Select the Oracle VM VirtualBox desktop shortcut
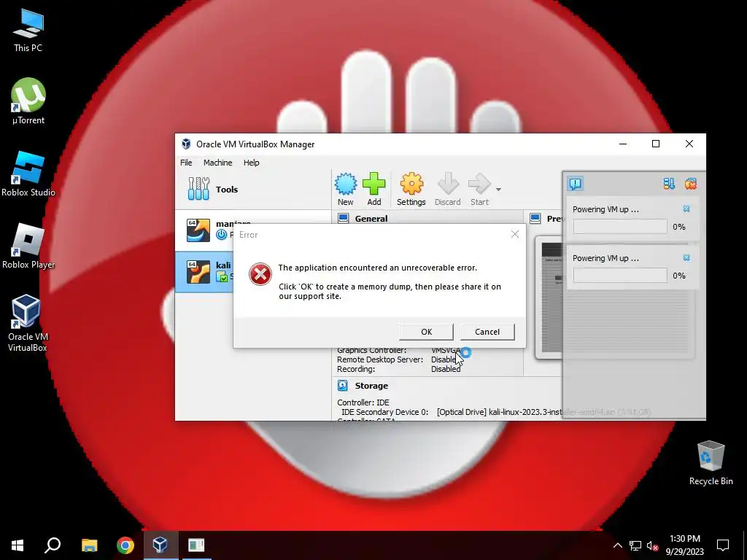 [27, 323]
